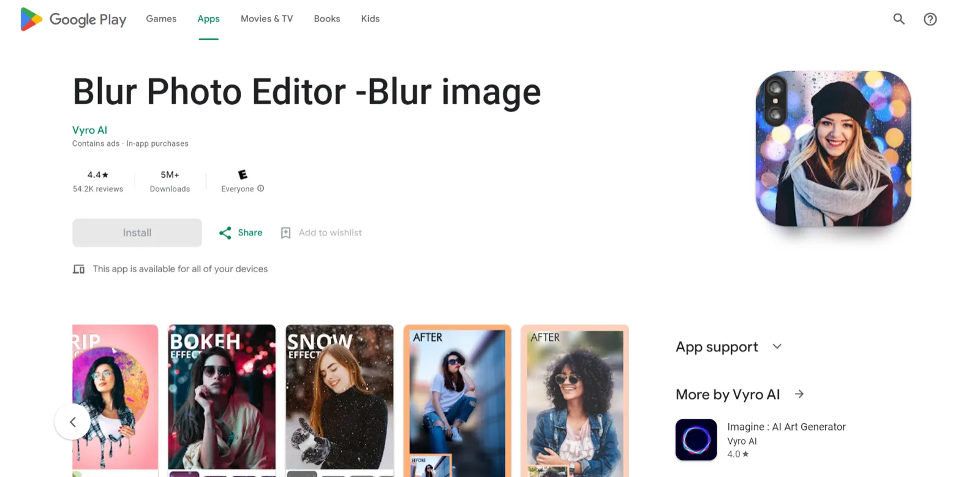Open the help center icon
980x477 pixels.
click(x=930, y=19)
